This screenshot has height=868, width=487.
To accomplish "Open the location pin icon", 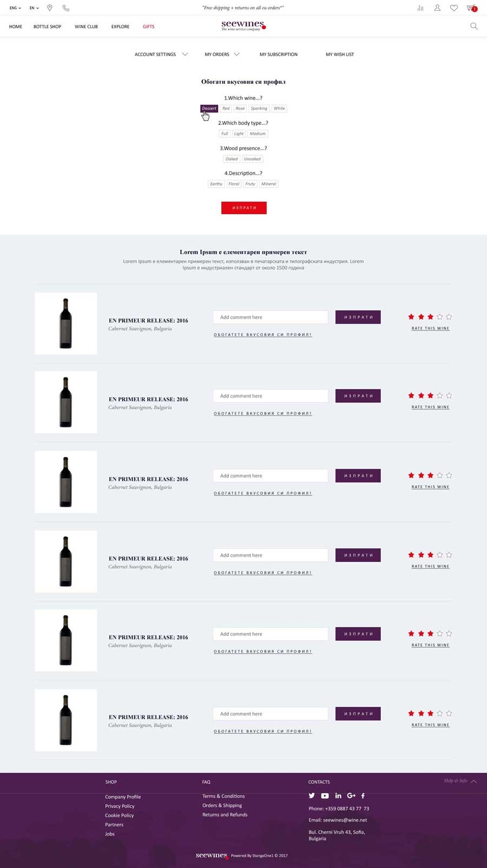I will [x=50, y=8].
